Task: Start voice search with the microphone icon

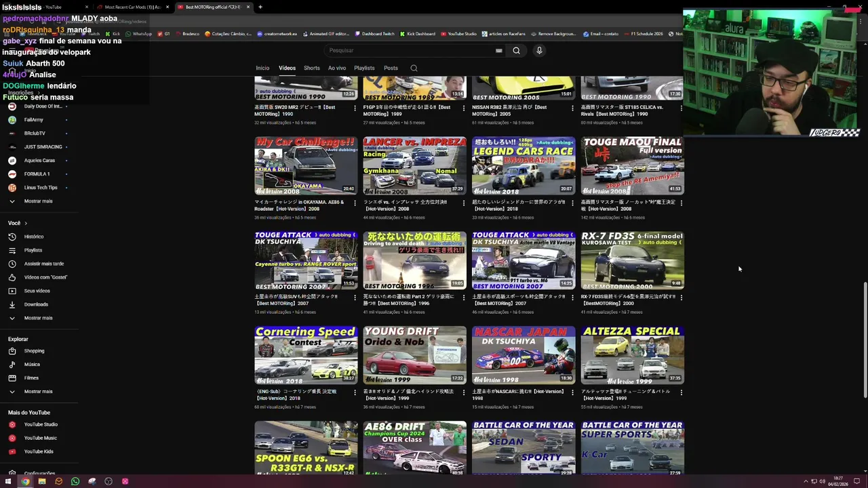Action: (539, 50)
